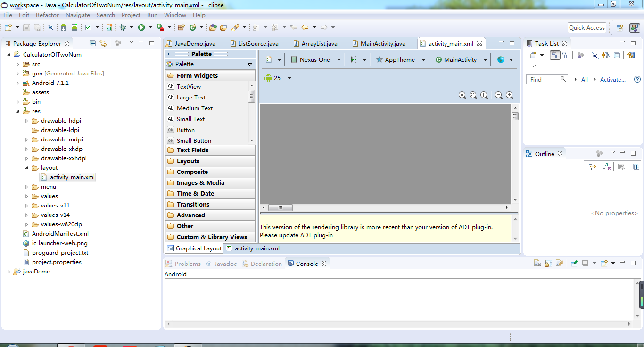The height and width of the screenshot is (347, 644).
Task: Click the Search flashlight icon in toolbar
Action: 235,27
